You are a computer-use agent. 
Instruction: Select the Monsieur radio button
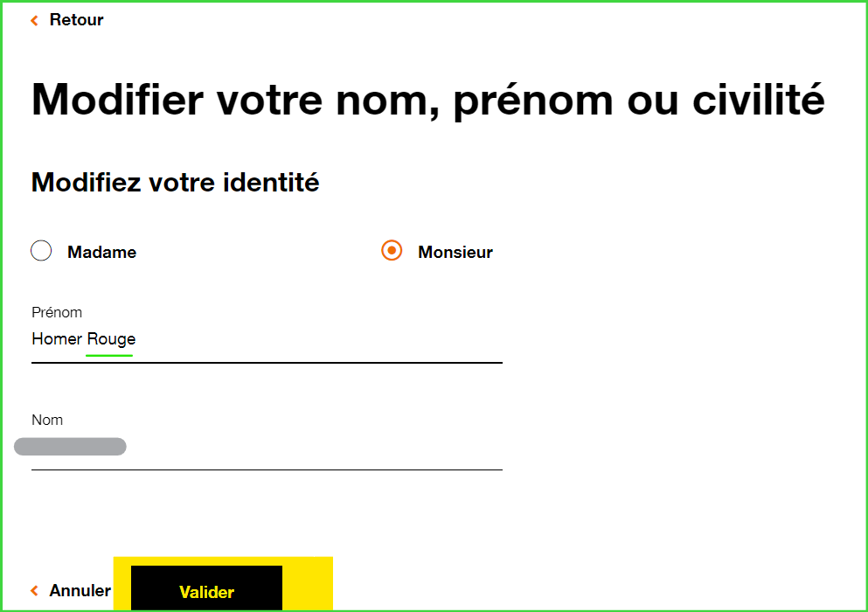pyautogui.click(x=392, y=251)
